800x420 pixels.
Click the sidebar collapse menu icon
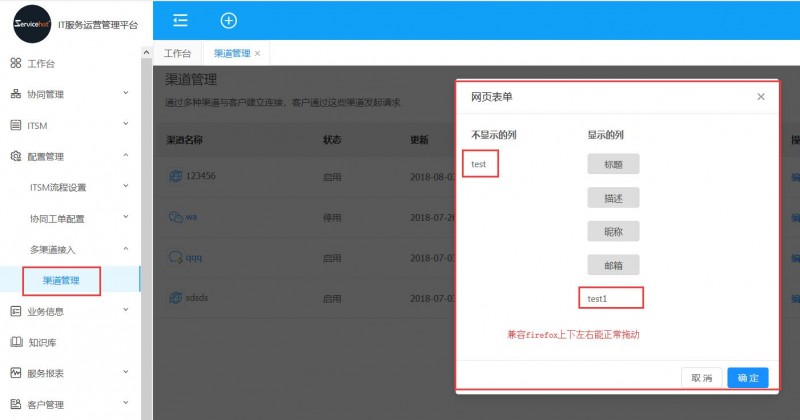pos(180,20)
